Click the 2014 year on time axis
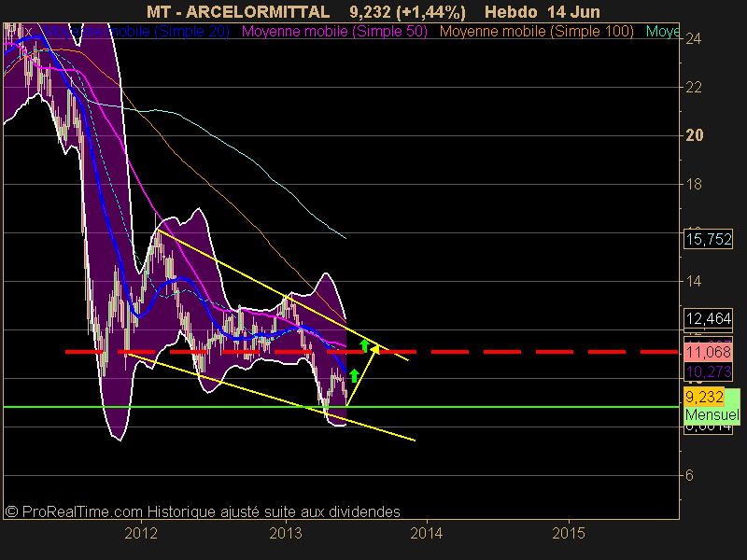 coord(427,533)
